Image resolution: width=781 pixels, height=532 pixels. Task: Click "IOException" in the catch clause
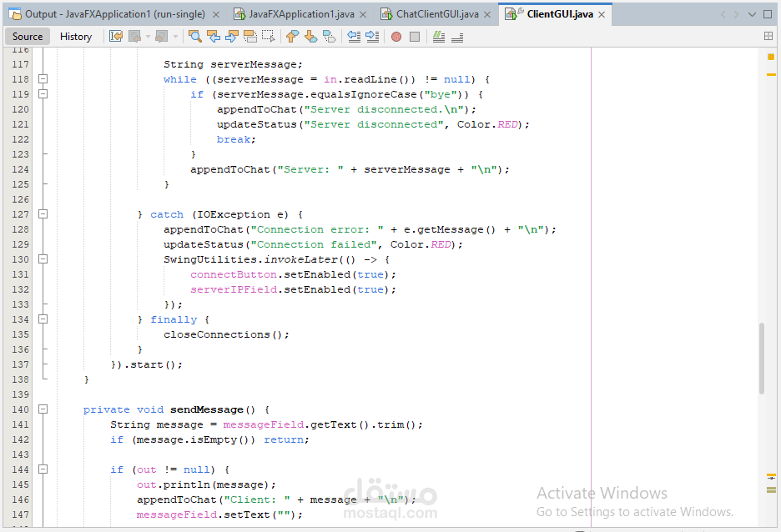tap(234, 214)
